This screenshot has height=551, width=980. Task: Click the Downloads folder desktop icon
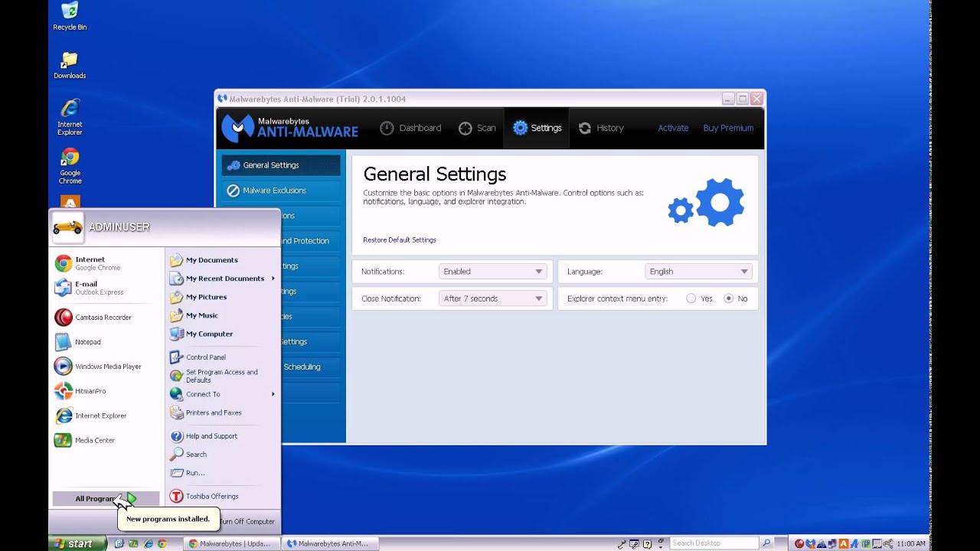pyautogui.click(x=70, y=65)
